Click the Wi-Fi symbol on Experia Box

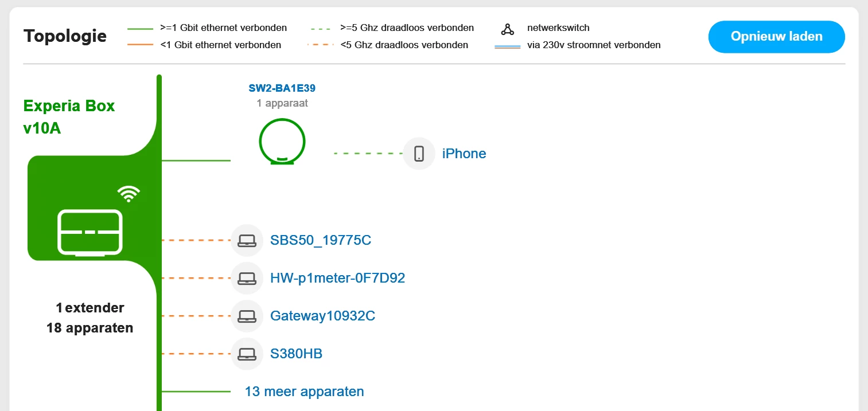coord(129,194)
